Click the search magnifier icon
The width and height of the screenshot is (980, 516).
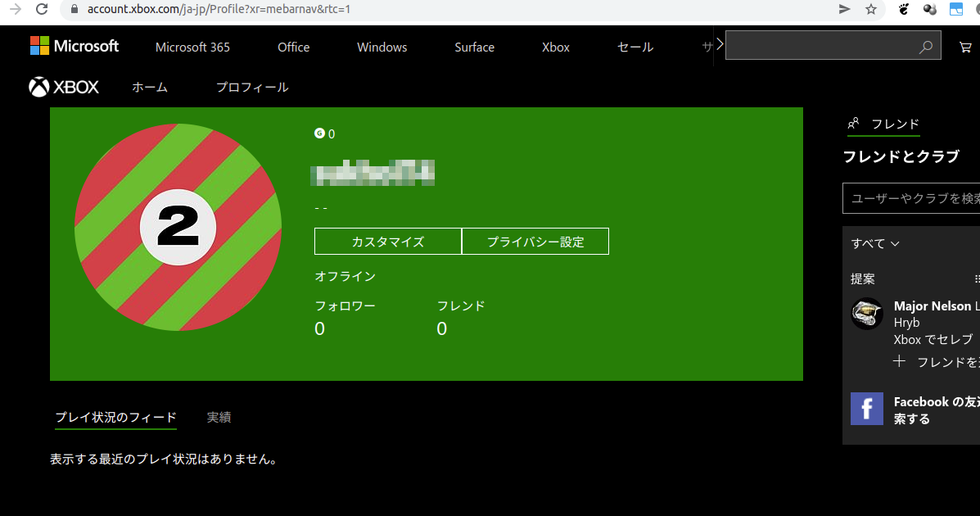click(926, 47)
